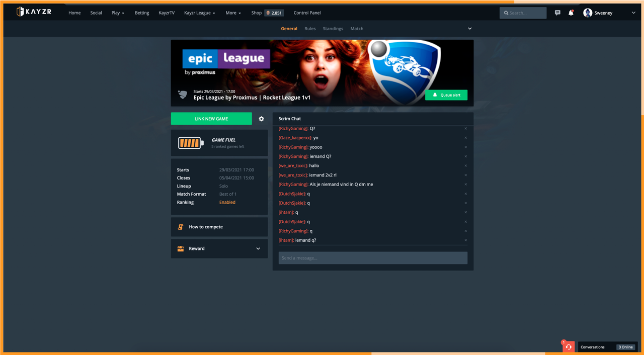Viewport: 644px width, 355px height.
Task: Remove Gaze_kacperxx 'yo' message
Action: 465,138
